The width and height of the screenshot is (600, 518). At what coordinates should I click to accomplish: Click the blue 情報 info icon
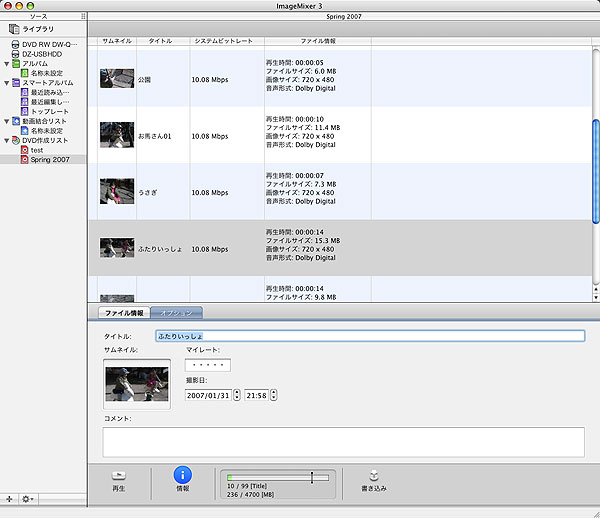point(183,476)
